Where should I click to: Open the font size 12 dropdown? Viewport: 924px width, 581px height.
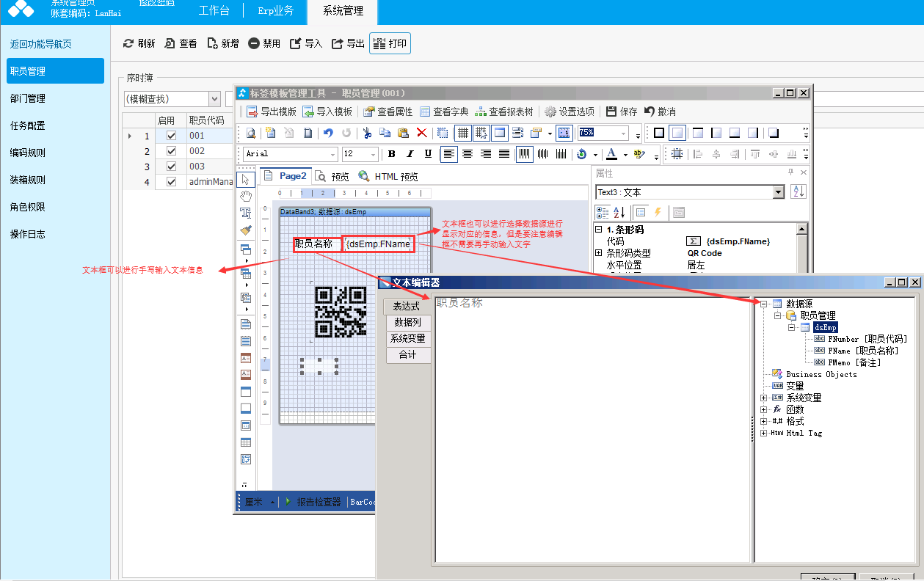click(374, 154)
